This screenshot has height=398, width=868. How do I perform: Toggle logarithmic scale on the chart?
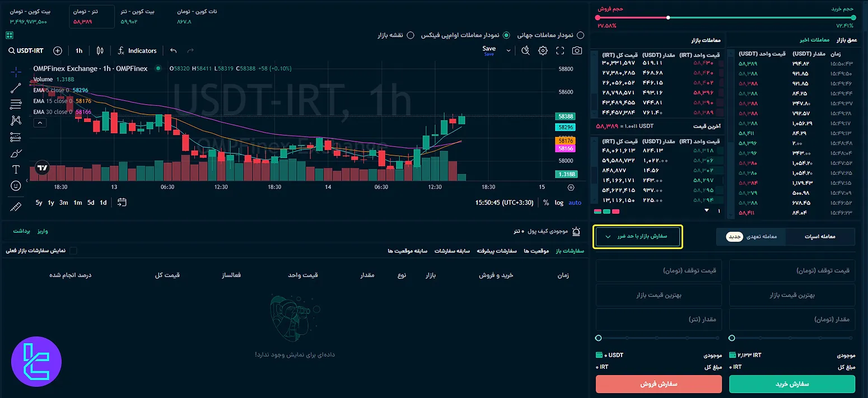click(x=558, y=203)
